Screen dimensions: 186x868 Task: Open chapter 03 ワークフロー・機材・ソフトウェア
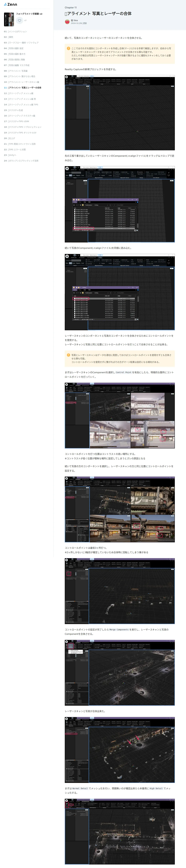point(21,43)
